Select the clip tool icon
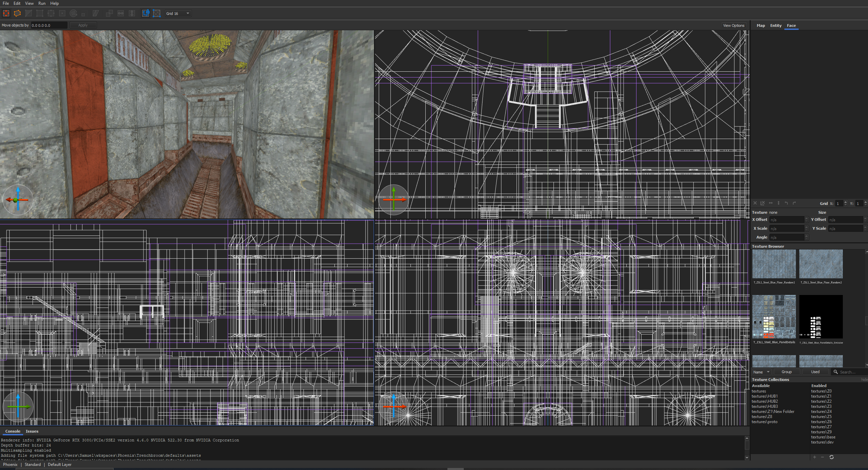 click(29, 13)
